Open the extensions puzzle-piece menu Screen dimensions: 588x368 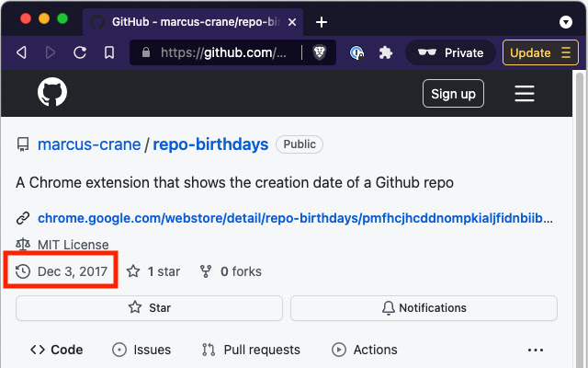(386, 52)
